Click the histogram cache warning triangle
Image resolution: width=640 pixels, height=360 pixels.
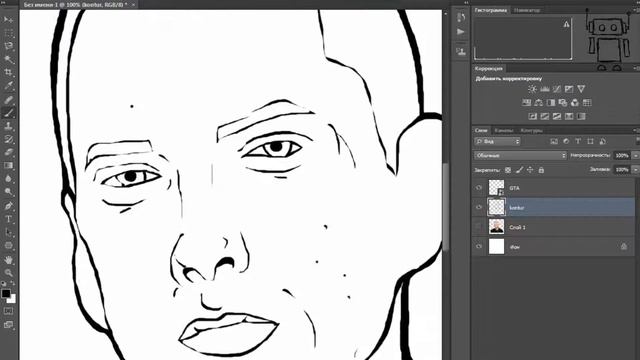[566, 24]
